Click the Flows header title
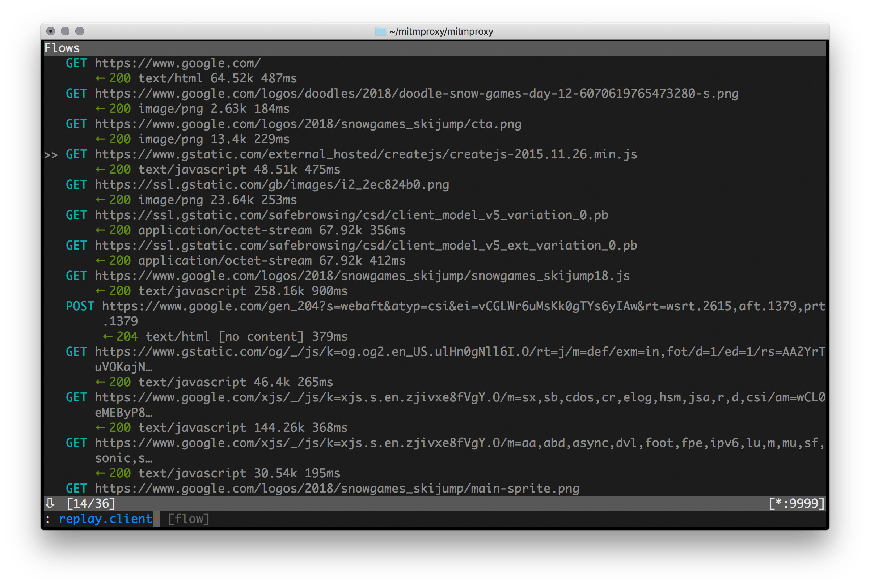870x588 pixels. (62, 47)
